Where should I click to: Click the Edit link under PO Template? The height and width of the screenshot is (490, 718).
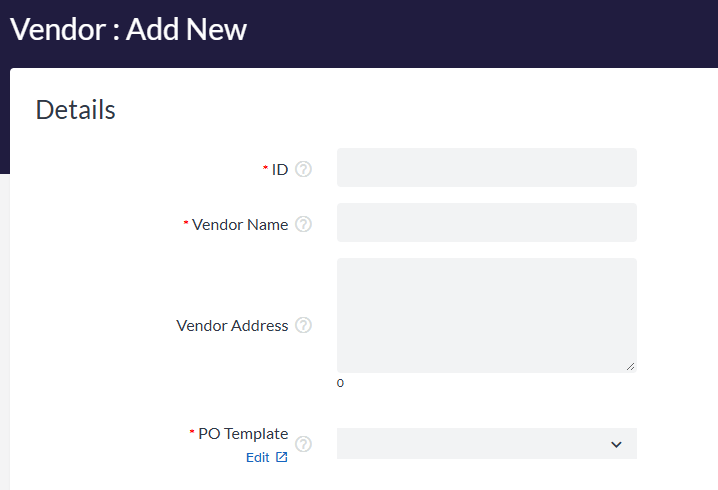coord(258,457)
